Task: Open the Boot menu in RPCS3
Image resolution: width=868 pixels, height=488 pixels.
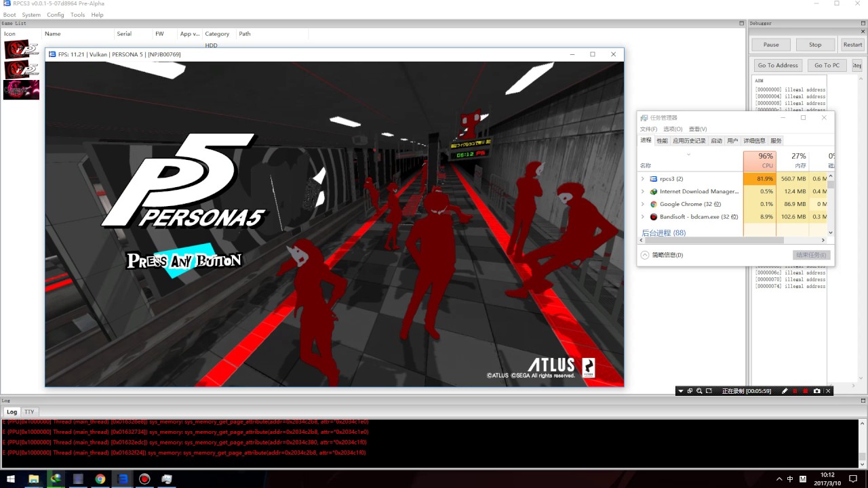Action: click(9, 15)
